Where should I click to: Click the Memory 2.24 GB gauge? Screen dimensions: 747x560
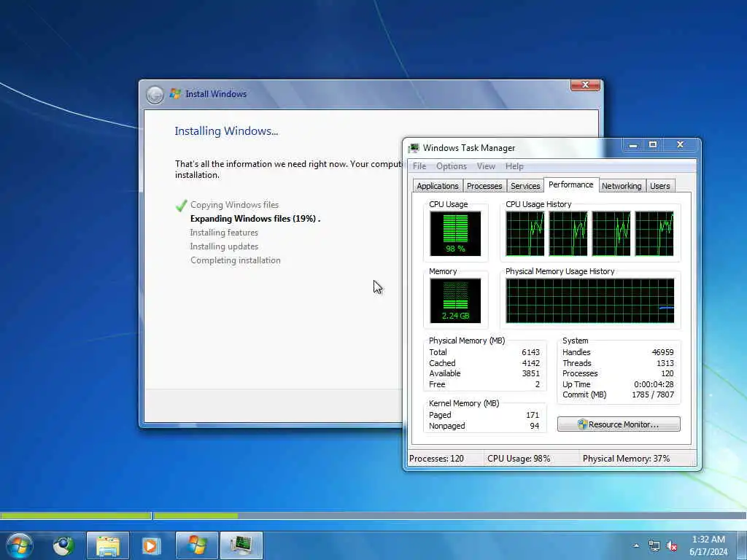tap(455, 301)
